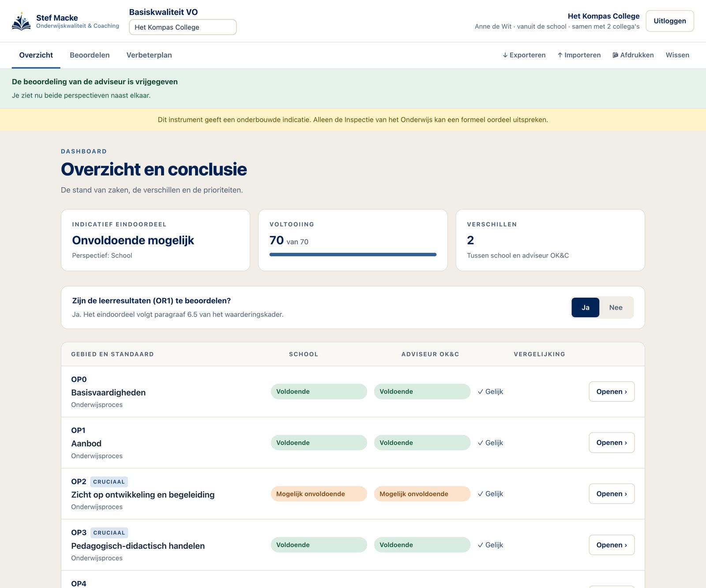Screen dimensions: 706x588
Task: Click the School Mogelijk onvoldoende pill for OP2
Action: coord(319,494)
